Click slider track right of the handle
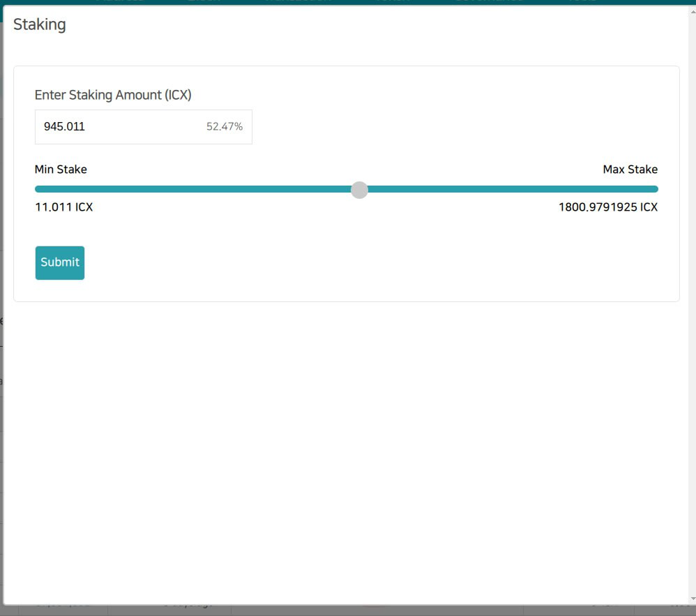Viewport: 696px width, 616px height. click(509, 189)
